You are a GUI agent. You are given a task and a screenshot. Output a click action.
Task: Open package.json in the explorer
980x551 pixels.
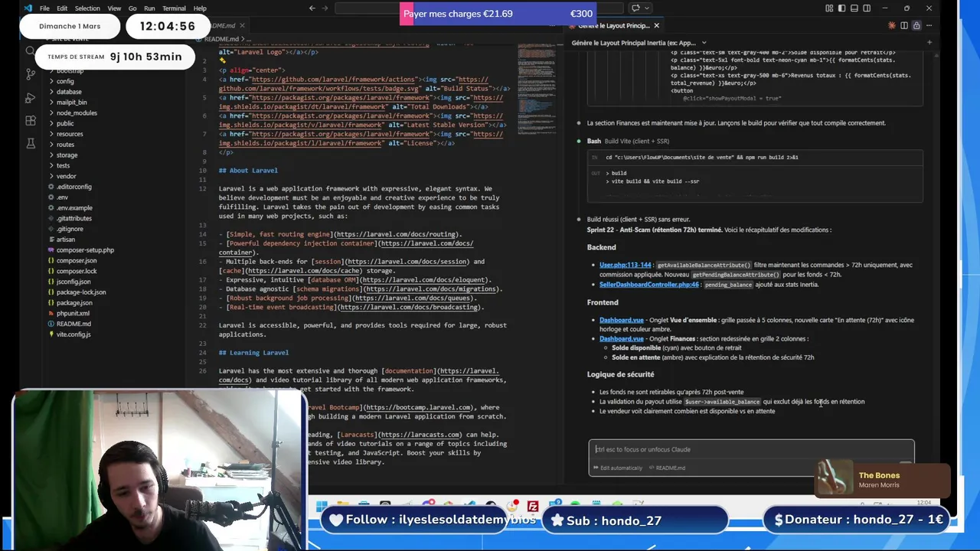74,302
